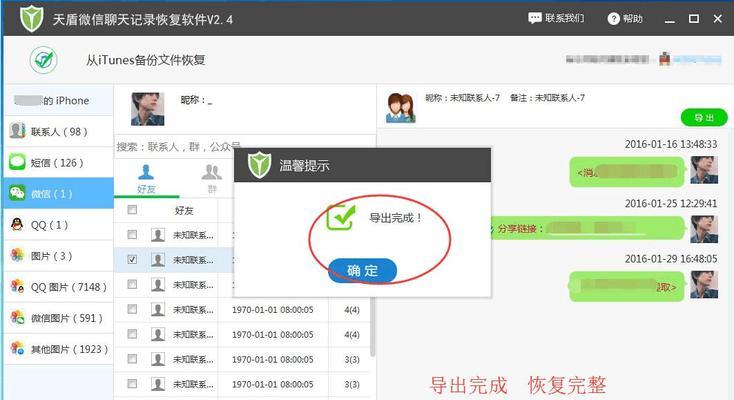Viewport: 734px width, 400px height.
Task: Click the 搜索 contacts search field
Action: pyautogui.click(x=245, y=147)
